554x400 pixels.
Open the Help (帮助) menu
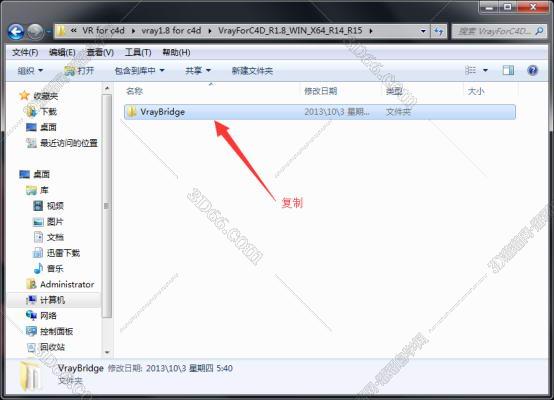coord(176,53)
